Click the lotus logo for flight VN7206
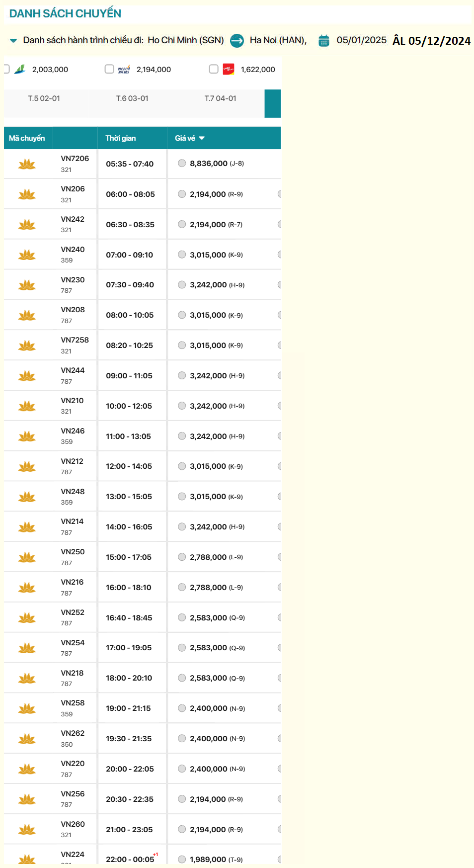Screen dimensions: 474x868 click(x=27, y=164)
